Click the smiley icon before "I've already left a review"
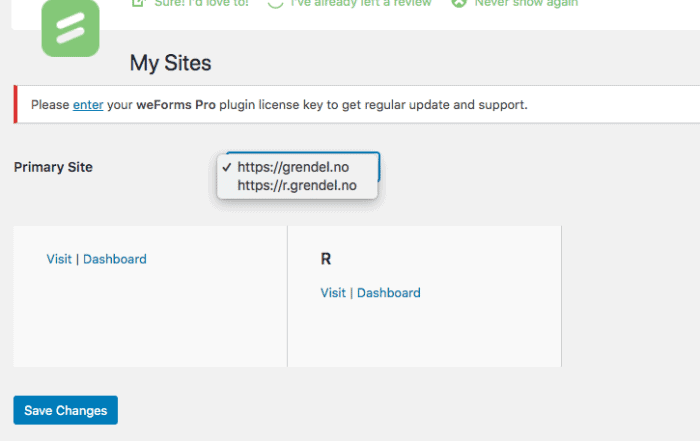The image size is (700, 441). [275, 3]
